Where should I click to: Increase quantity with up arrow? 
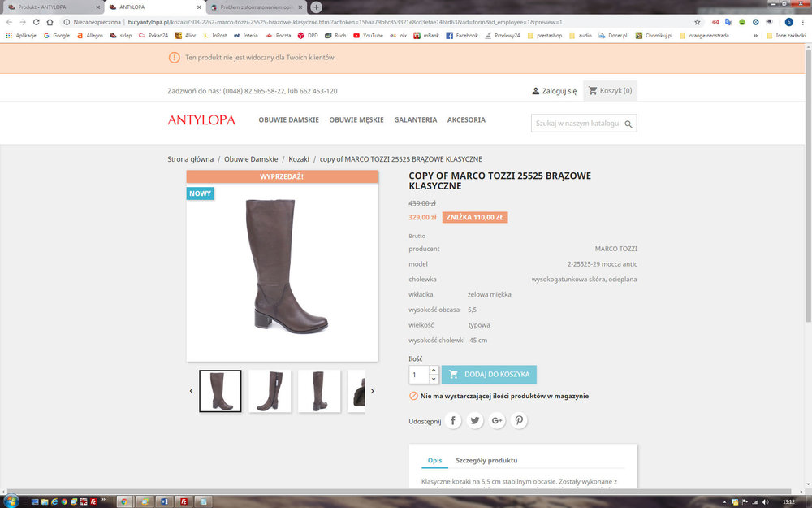tap(434, 370)
